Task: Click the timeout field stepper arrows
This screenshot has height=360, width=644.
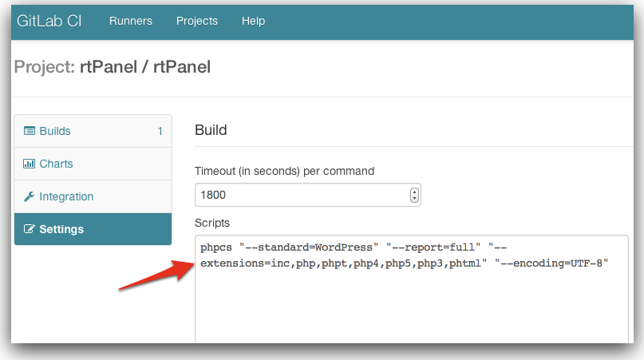Action: [414, 195]
